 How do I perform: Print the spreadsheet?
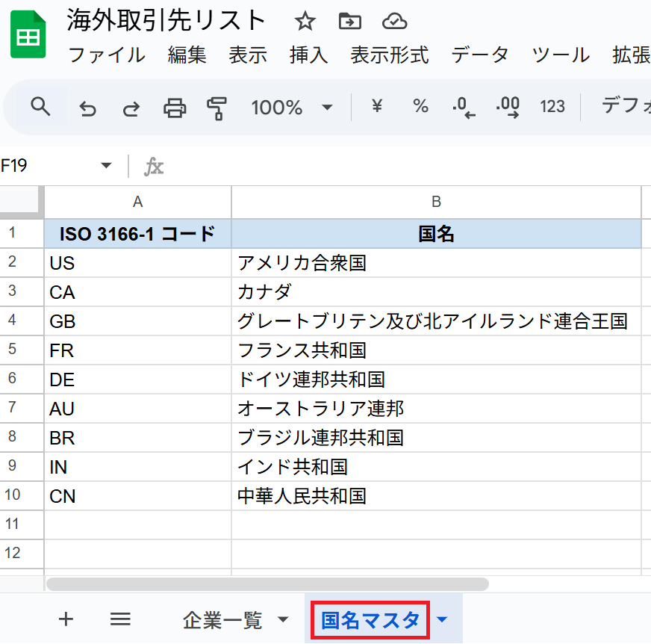[x=175, y=108]
